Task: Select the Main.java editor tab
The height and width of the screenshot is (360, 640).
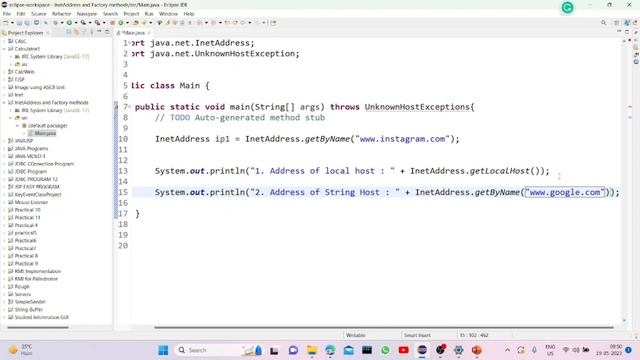Action: click(x=133, y=33)
